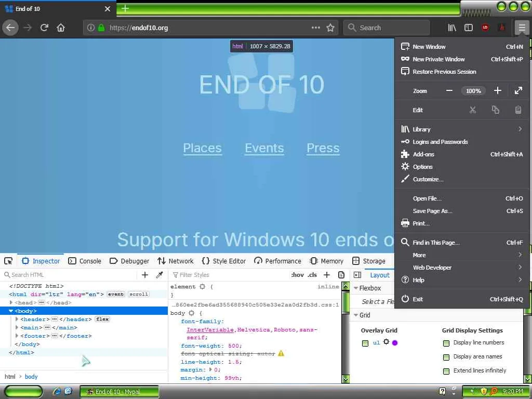Open Options from the menu
The width and height of the screenshot is (532, 399).
pyautogui.click(x=462, y=167)
